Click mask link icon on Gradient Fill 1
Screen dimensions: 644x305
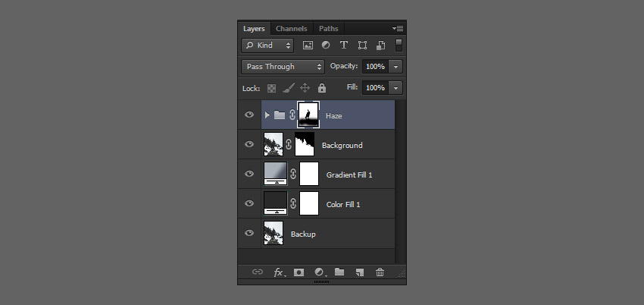click(293, 174)
